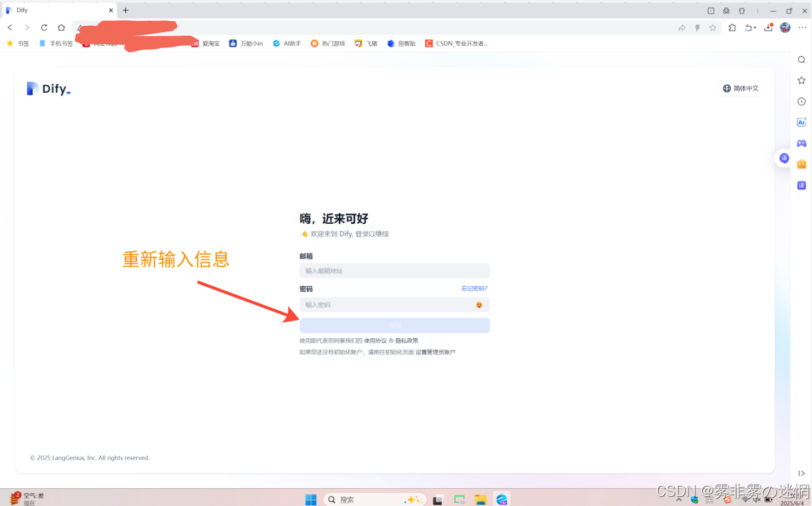Viewport: 812px width, 506px height.
Task: Close the Dify browser tab
Action: point(110,10)
